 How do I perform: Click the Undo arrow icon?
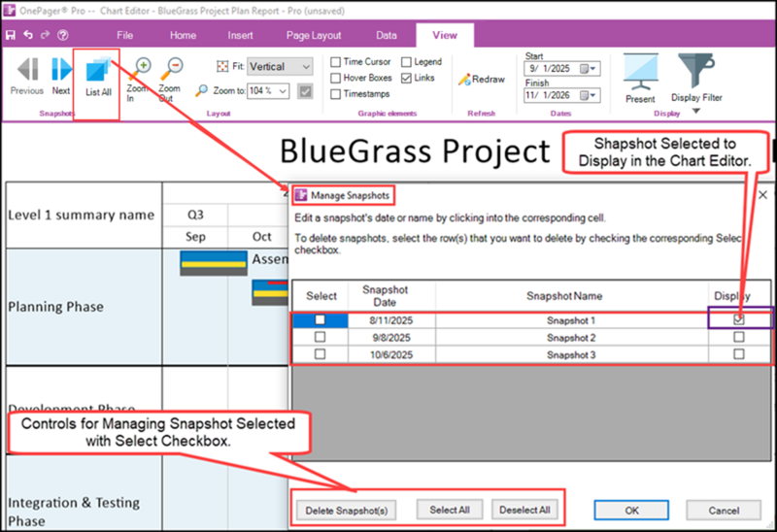click(28, 35)
